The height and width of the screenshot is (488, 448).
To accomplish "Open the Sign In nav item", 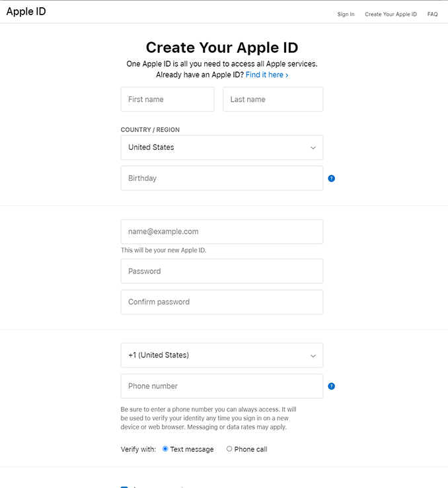I will [346, 15].
